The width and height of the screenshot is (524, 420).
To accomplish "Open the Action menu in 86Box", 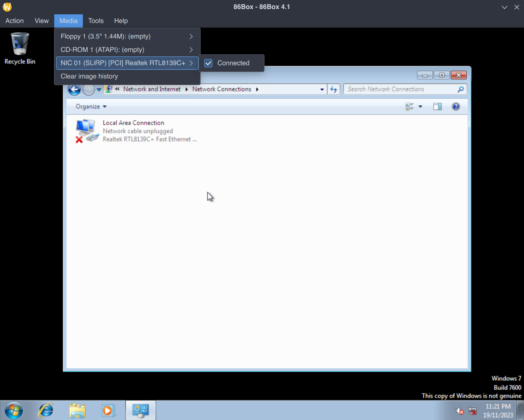I will [14, 20].
